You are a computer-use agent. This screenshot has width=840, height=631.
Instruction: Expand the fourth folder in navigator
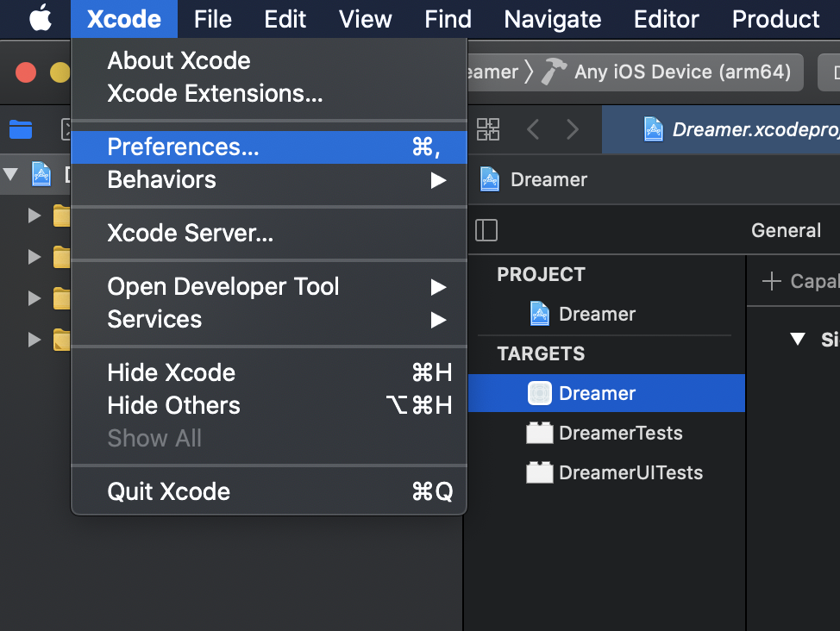click(x=34, y=339)
